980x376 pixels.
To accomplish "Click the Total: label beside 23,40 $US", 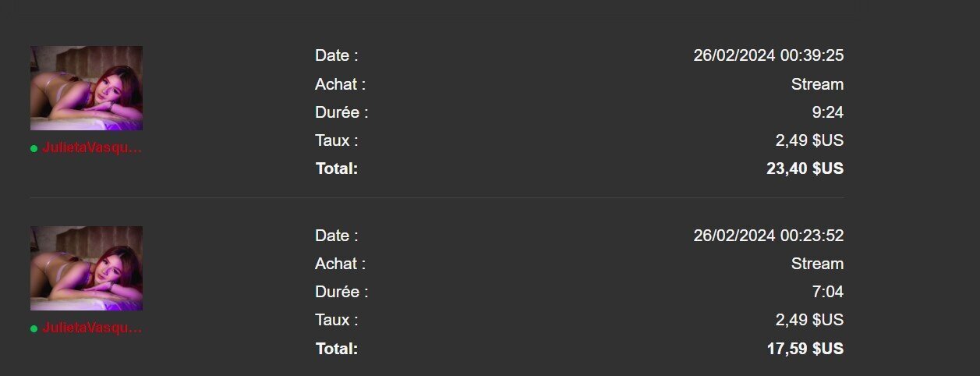I will (x=337, y=168).
